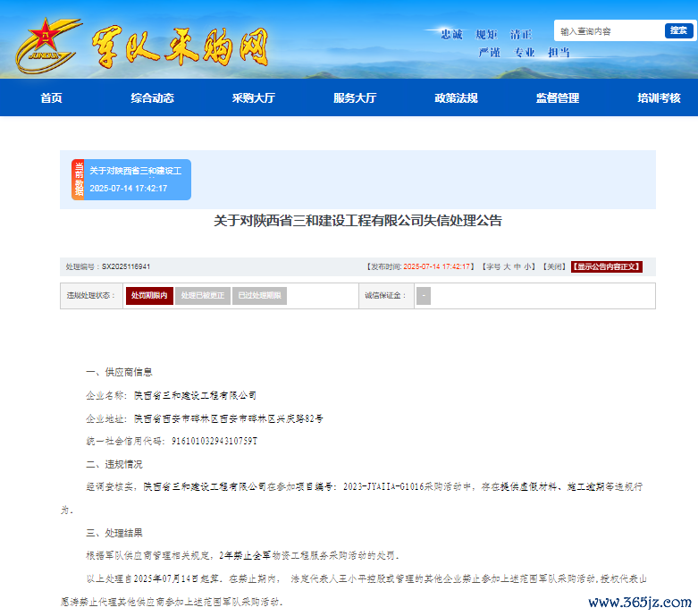Open the 政策法规 navigation item
The image size is (698, 616).
click(x=457, y=98)
